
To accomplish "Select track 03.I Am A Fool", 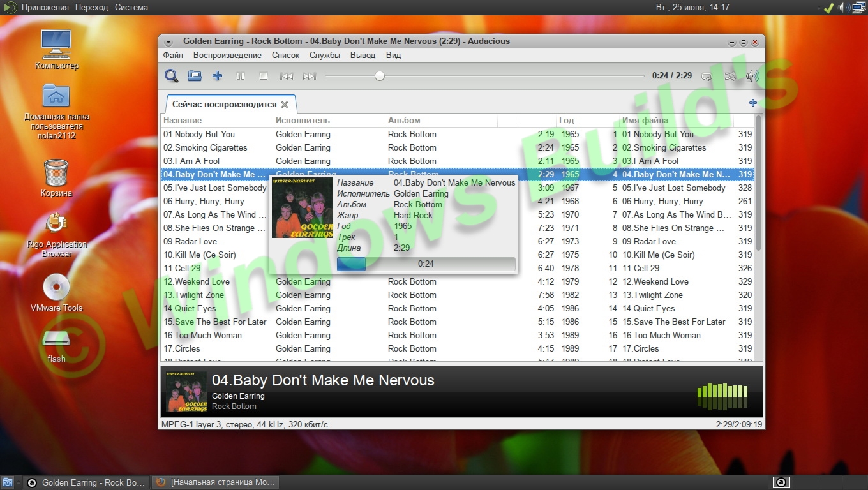I will (x=458, y=161).
